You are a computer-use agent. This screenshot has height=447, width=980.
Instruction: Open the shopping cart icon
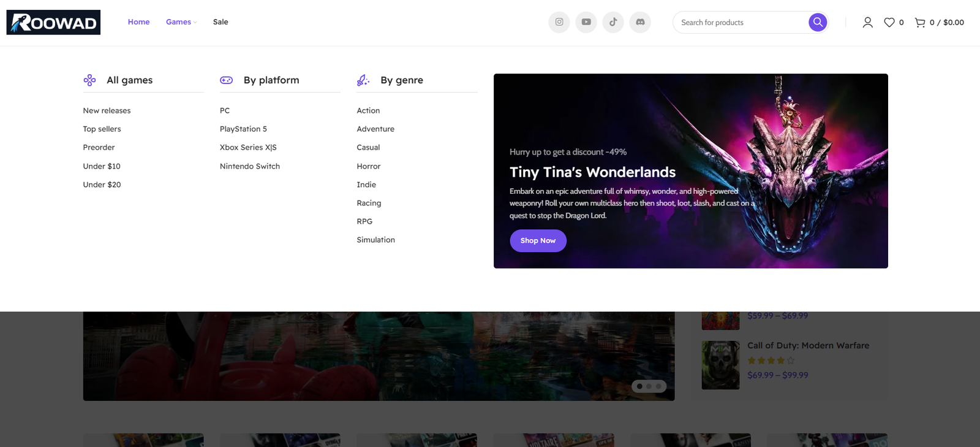click(x=919, y=23)
